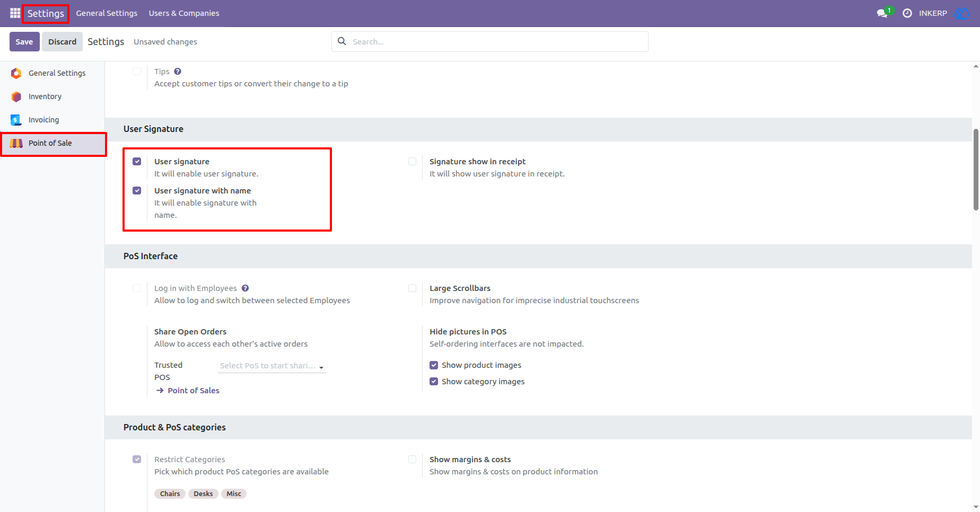Click the search magnifier icon

[342, 41]
